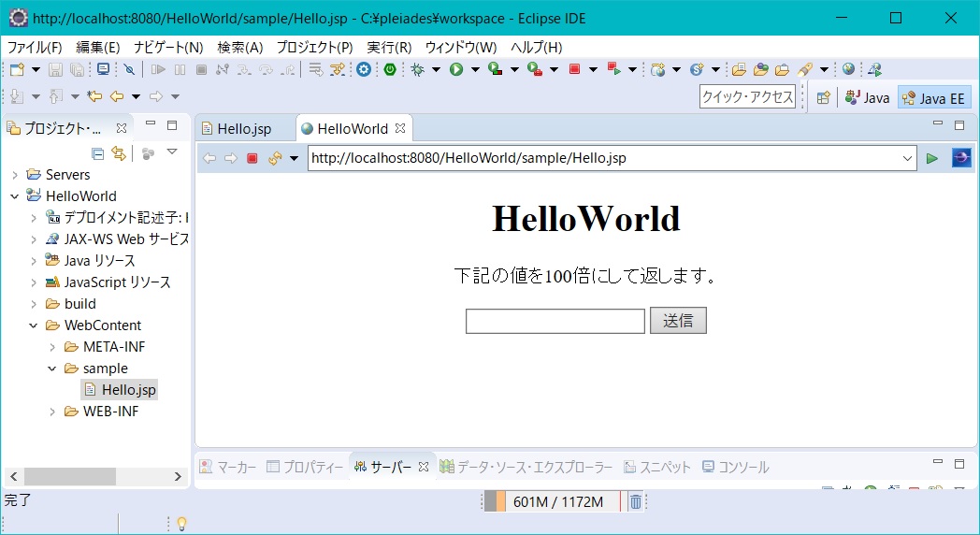Click the green Spring Boot power icon

[390, 69]
